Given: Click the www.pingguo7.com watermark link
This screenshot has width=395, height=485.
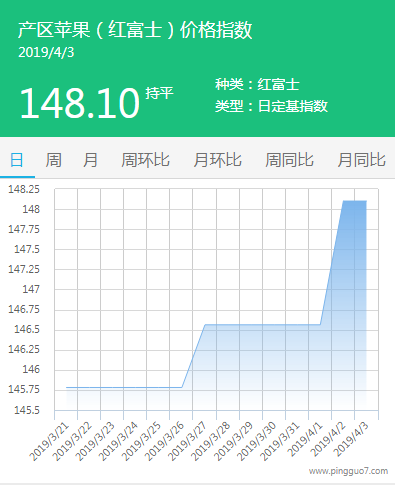Looking at the screenshot, I should tap(348, 471).
